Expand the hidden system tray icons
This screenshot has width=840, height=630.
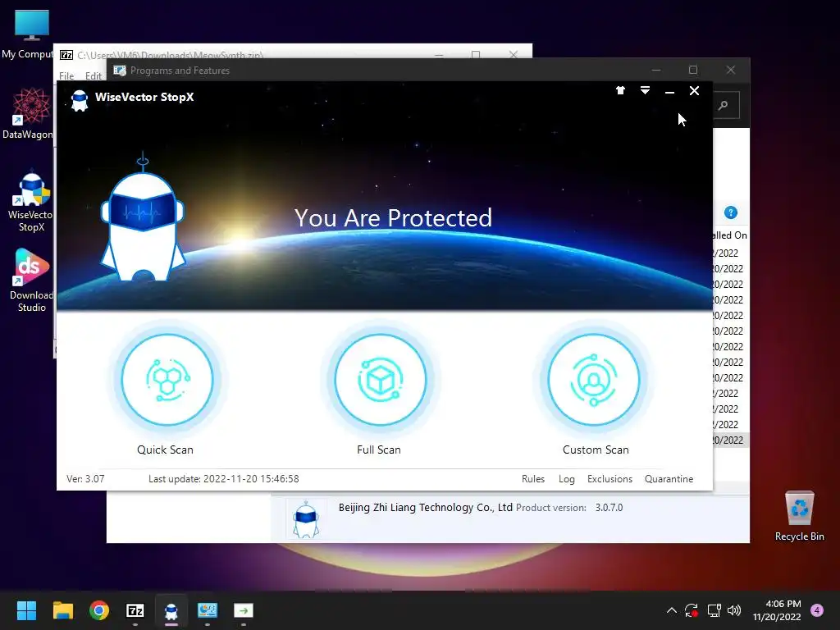coord(671,610)
